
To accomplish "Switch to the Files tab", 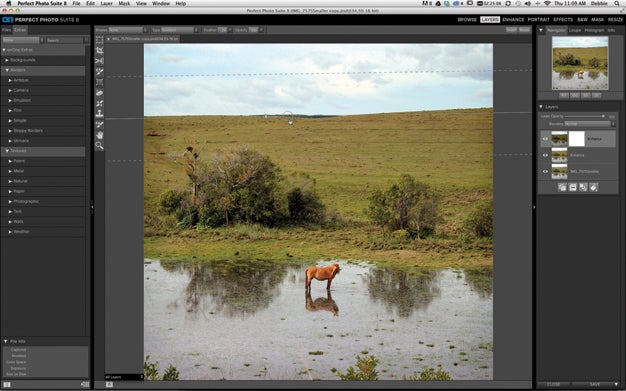I will [x=6, y=30].
